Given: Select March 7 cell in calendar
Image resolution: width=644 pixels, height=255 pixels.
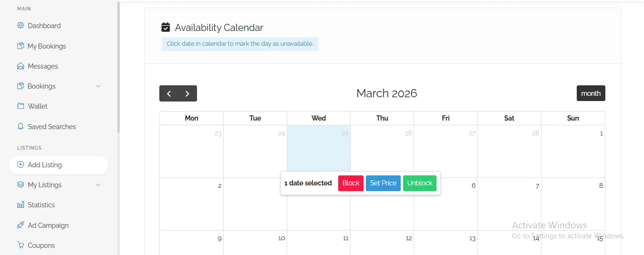Looking at the screenshot, I should (509, 205).
